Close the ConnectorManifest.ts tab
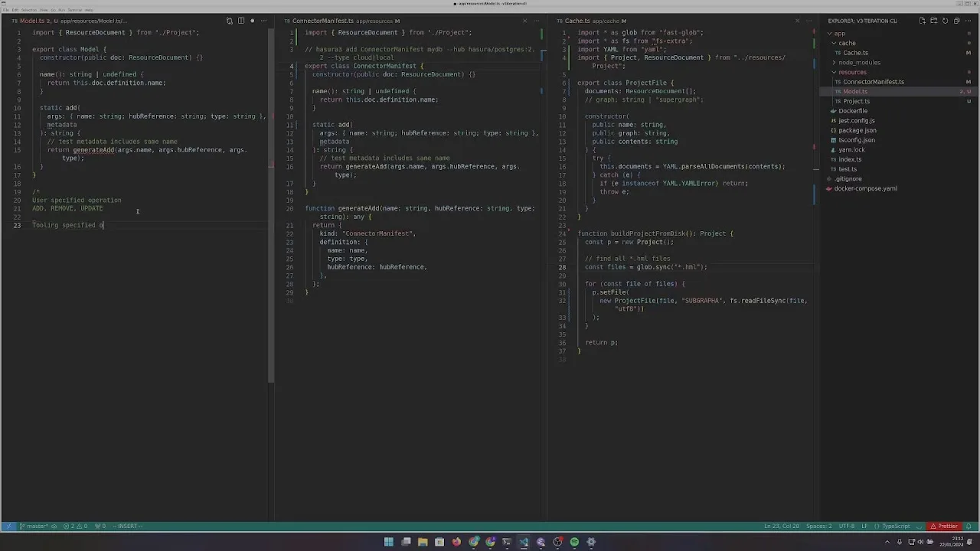The image size is (980, 551). point(524,21)
